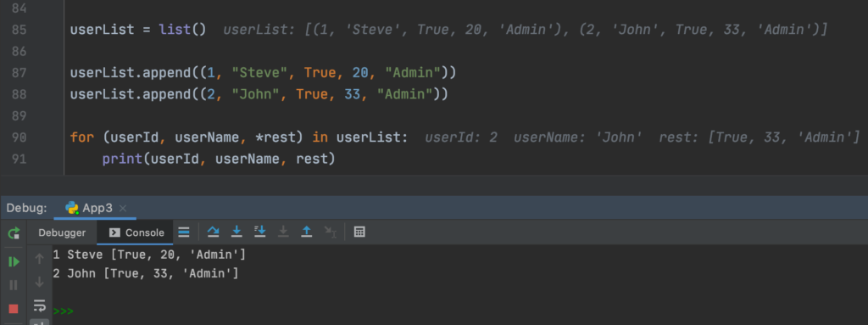Stop debugging with the red square
The image size is (868, 325).
[x=14, y=309]
